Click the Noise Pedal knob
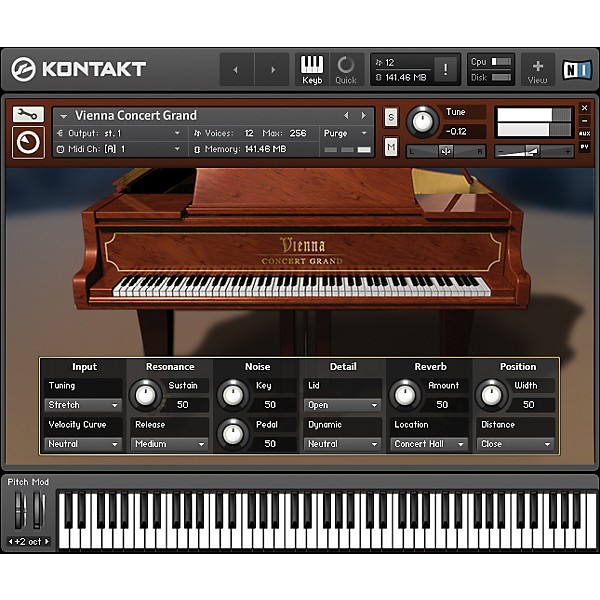600x600 pixels. click(233, 434)
